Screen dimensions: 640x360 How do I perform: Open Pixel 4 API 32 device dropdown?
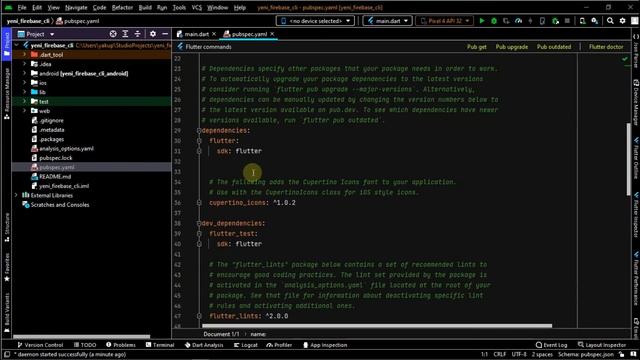pos(444,21)
